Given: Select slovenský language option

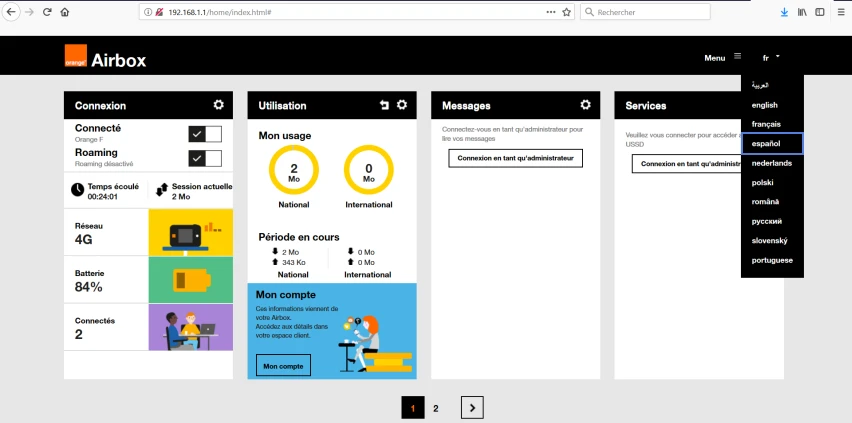Looking at the screenshot, I should pos(769,240).
